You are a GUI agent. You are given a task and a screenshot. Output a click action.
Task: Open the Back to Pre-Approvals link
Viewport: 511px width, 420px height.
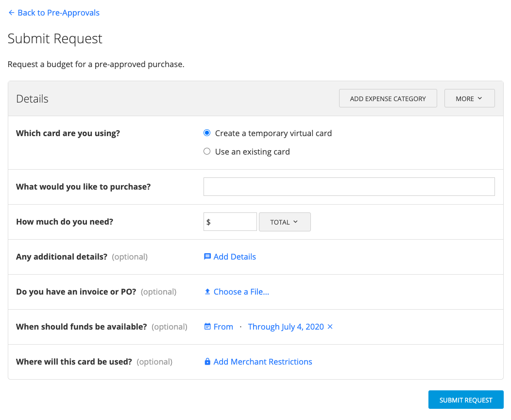coord(58,12)
